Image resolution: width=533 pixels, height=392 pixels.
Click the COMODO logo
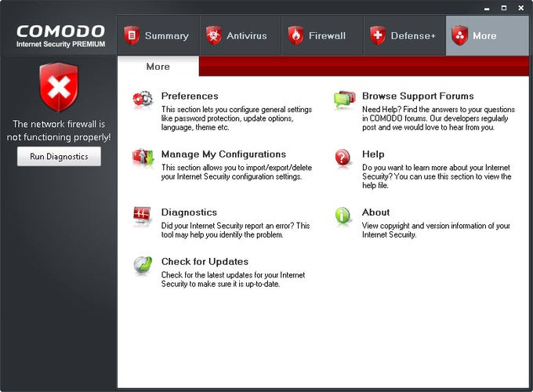(60, 35)
